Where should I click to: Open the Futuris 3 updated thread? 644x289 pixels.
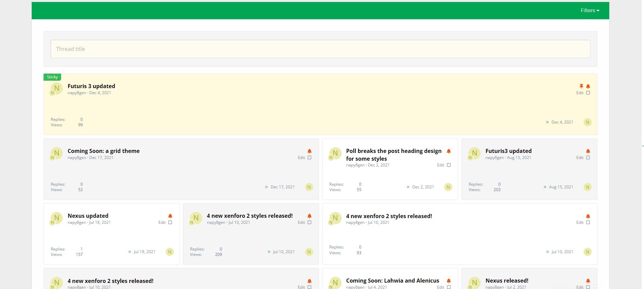pos(91,86)
